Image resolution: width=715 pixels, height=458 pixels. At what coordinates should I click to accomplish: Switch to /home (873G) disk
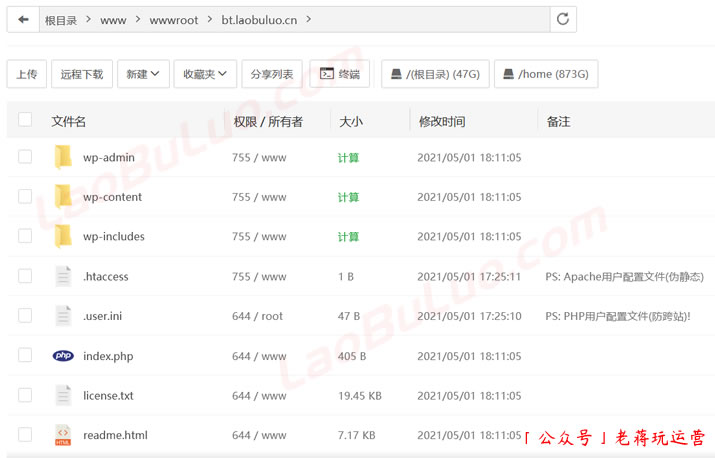pos(546,74)
